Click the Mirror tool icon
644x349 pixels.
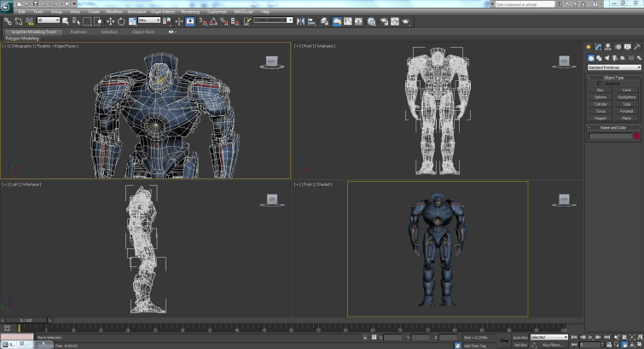pyautogui.click(x=300, y=20)
